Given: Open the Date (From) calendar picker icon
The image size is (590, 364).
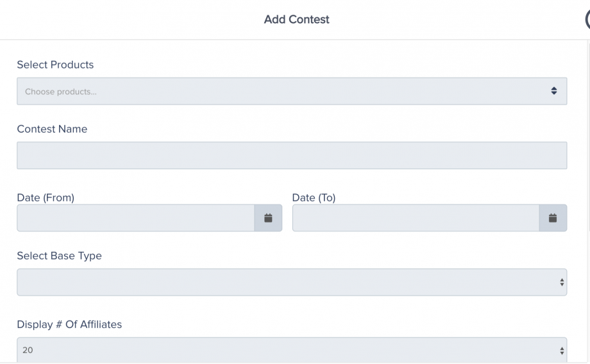Looking at the screenshot, I should [x=268, y=219].
